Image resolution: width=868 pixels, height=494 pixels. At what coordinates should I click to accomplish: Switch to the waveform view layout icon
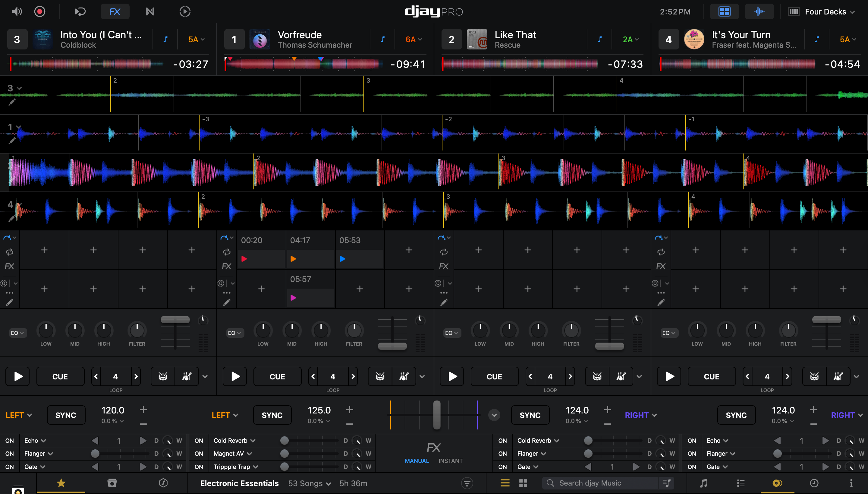pos(759,11)
